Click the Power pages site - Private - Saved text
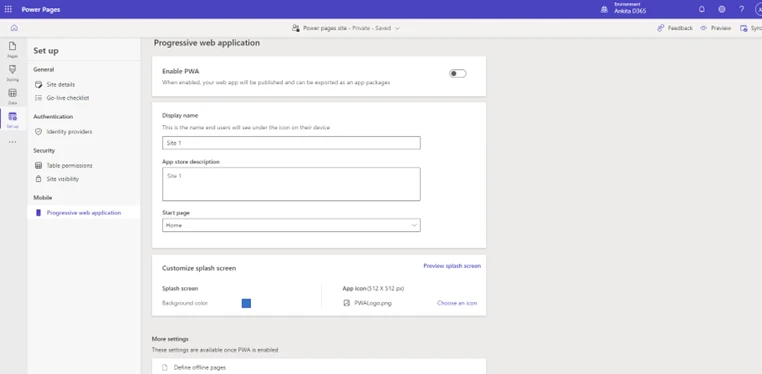Image resolution: width=762 pixels, height=374 pixels. point(346,28)
